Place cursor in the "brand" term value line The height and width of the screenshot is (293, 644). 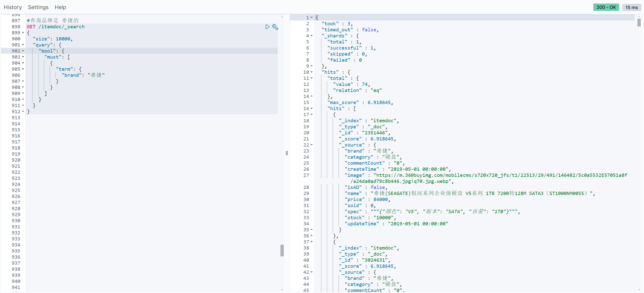96,75
